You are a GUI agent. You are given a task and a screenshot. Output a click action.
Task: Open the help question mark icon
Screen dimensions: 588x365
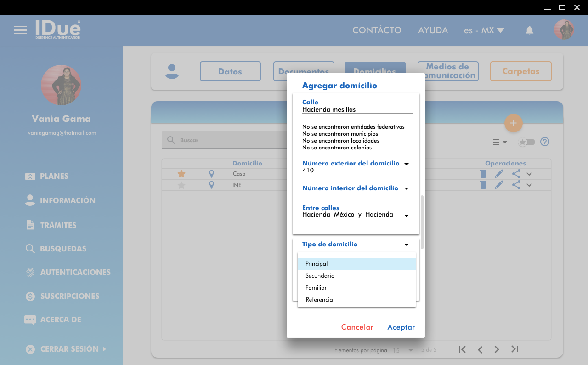click(545, 142)
